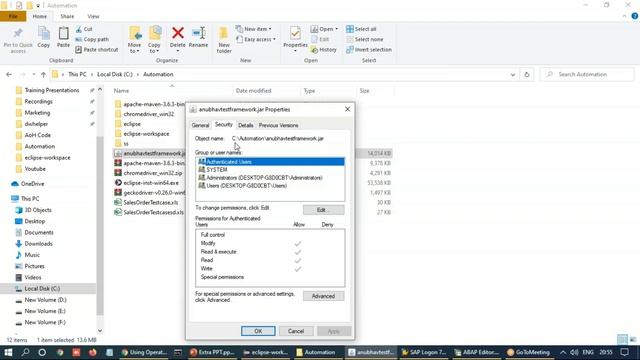Viewport: 640px width, 360px height.
Task: Click the red Delete icon
Action: [178, 33]
